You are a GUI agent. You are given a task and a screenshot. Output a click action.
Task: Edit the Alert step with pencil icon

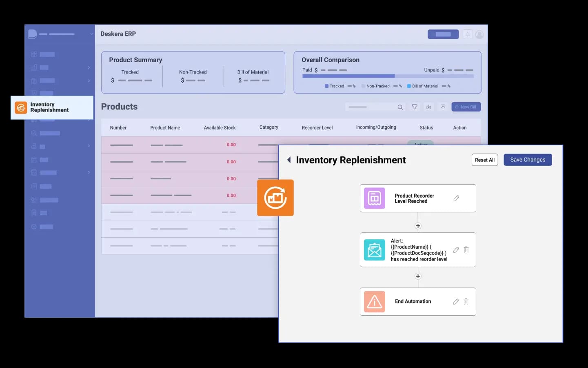(456, 250)
